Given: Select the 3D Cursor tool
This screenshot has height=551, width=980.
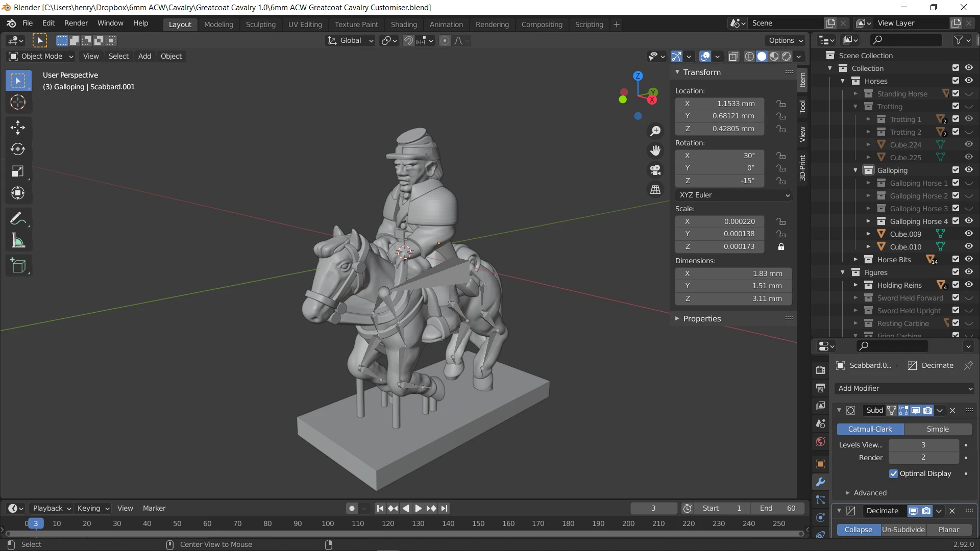Looking at the screenshot, I should click(18, 103).
